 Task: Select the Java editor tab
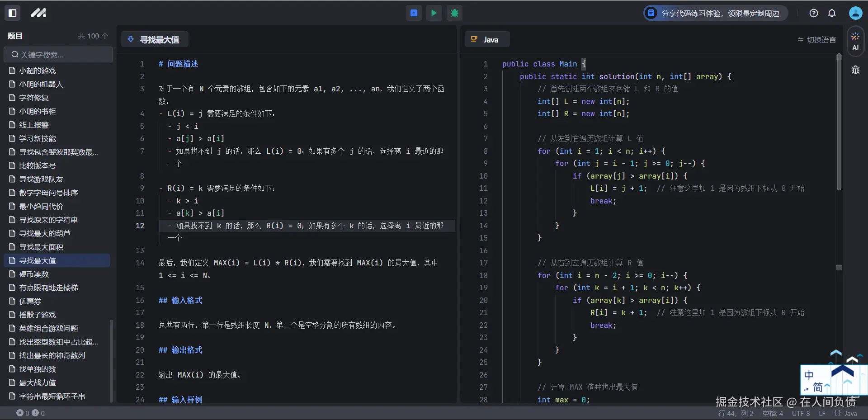[487, 40]
